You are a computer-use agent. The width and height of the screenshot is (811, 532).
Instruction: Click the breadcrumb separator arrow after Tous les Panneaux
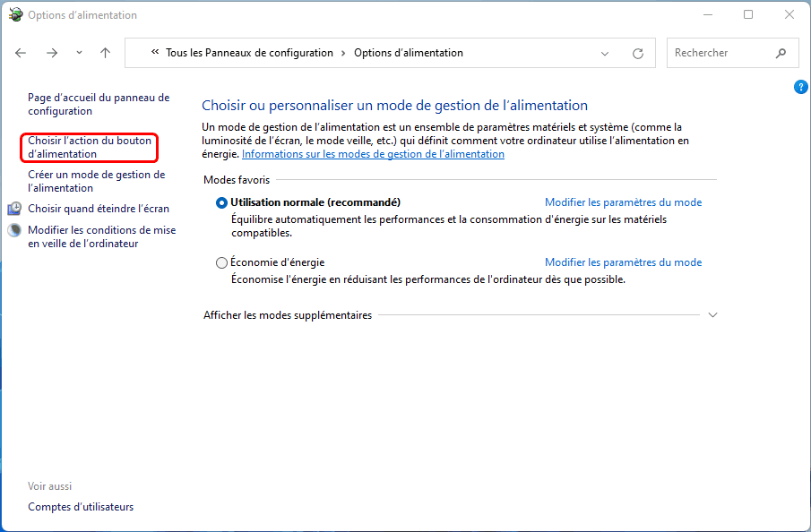343,53
